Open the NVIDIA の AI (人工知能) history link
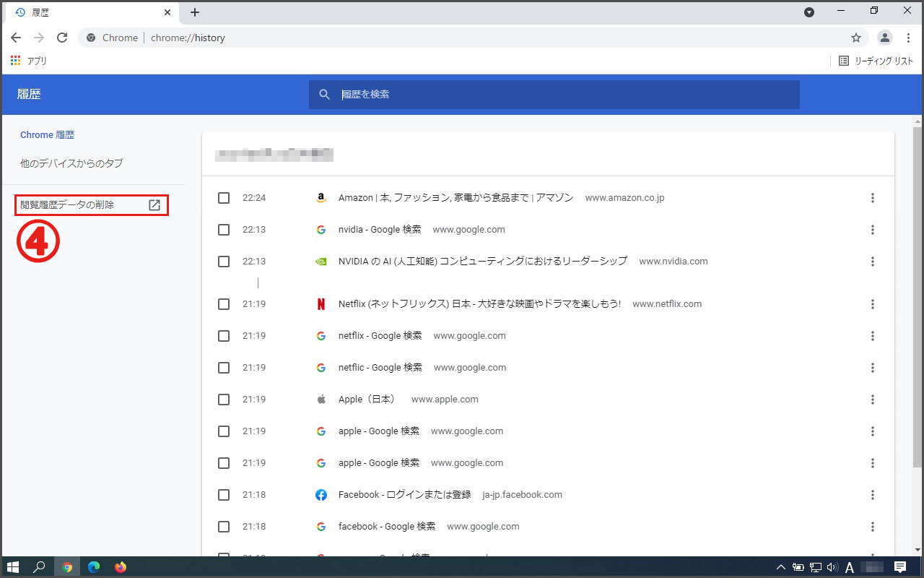Viewport: 924px width, 578px height. tap(483, 262)
